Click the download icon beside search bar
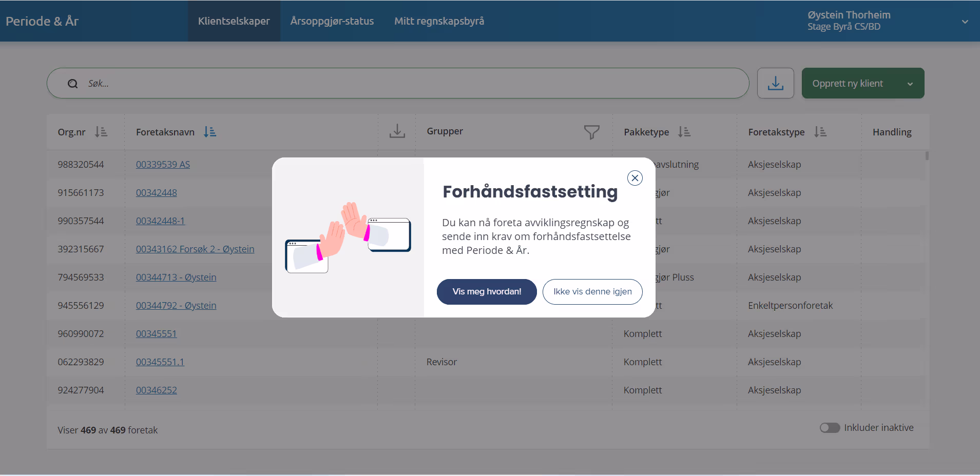 pos(775,83)
